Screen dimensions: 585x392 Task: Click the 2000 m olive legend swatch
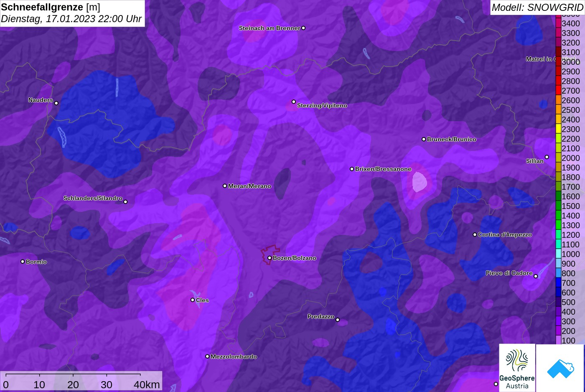(558, 158)
